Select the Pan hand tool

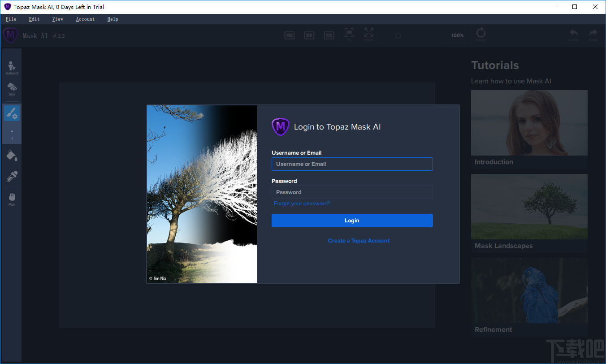(12, 199)
